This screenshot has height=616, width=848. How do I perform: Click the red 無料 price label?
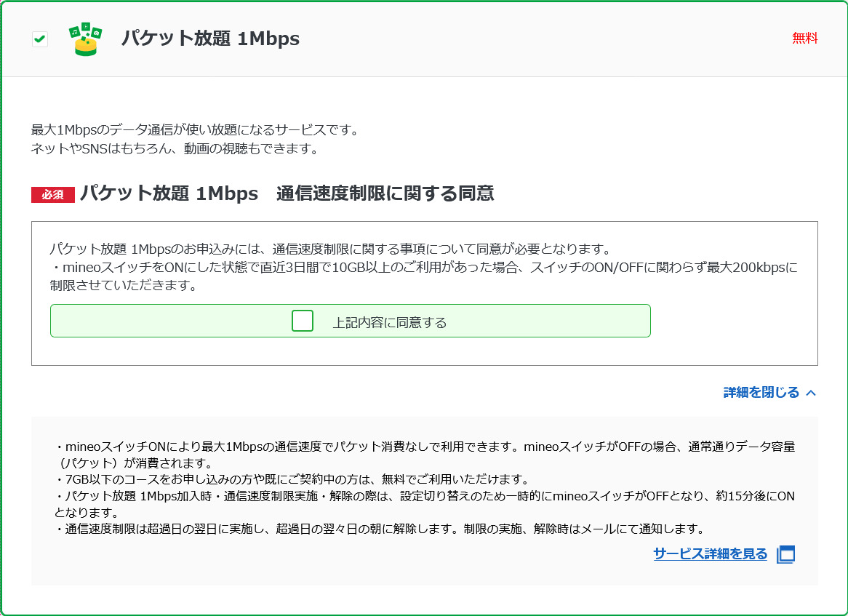pyautogui.click(x=805, y=39)
